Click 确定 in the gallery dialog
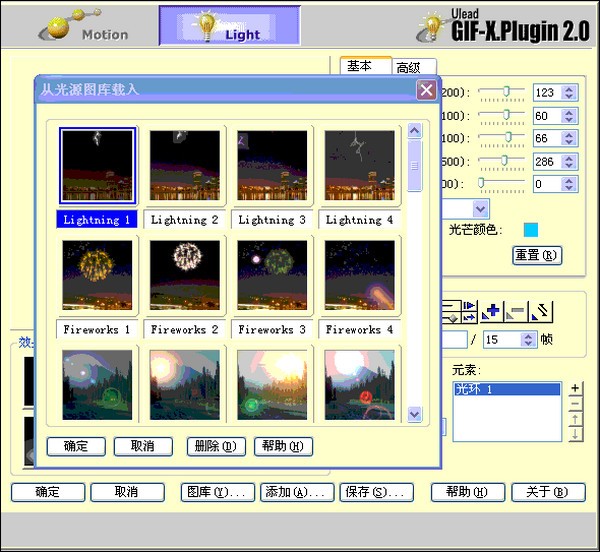The height and width of the screenshot is (552, 600). click(x=76, y=446)
